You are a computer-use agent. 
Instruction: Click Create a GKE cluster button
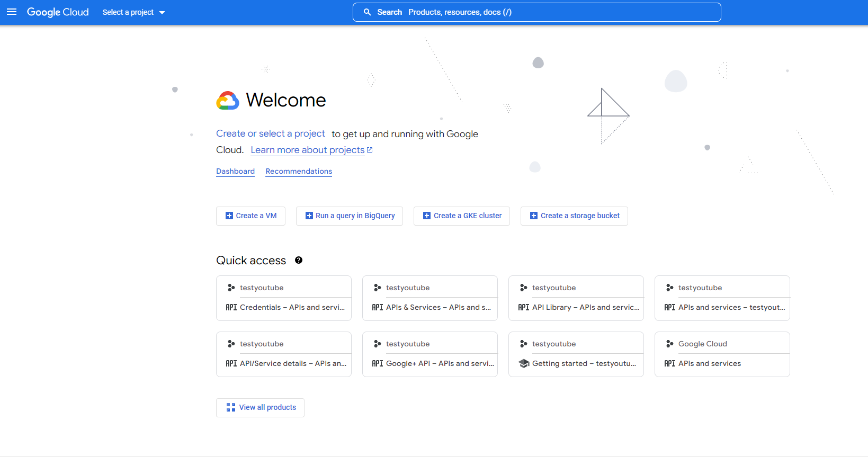click(462, 216)
